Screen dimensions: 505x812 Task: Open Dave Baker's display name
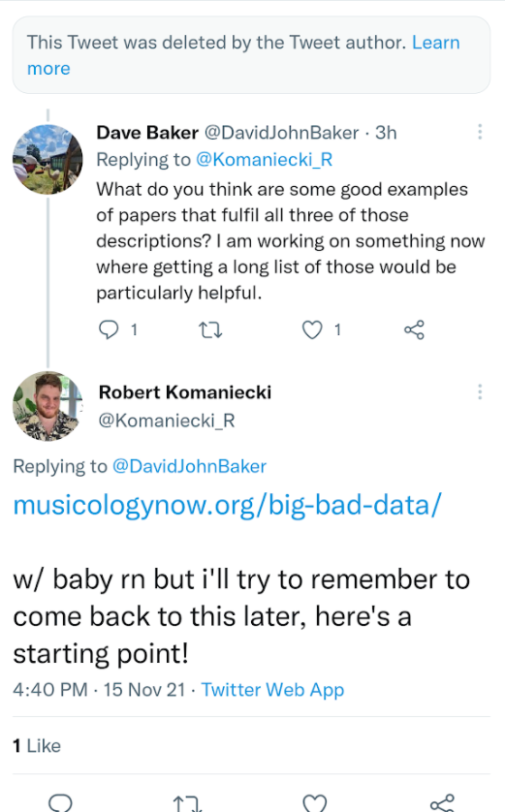click(147, 133)
